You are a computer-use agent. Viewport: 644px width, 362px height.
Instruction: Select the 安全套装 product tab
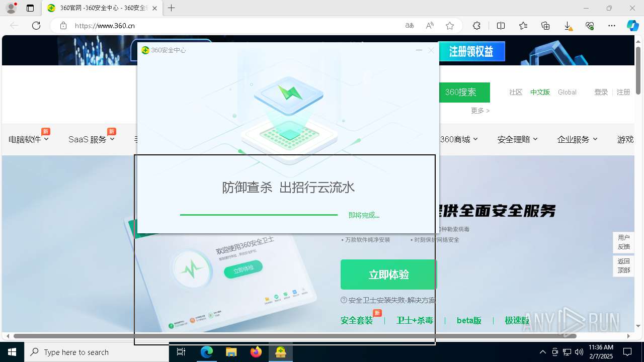click(357, 320)
